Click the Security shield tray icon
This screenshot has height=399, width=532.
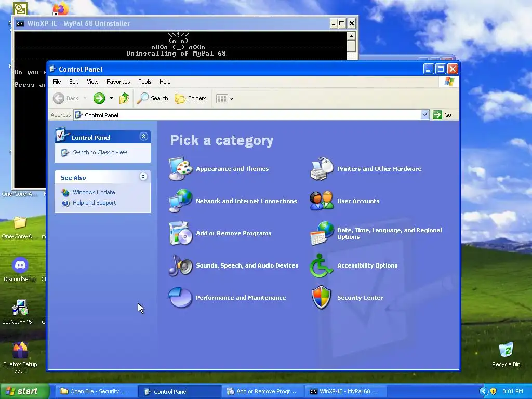point(494,391)
